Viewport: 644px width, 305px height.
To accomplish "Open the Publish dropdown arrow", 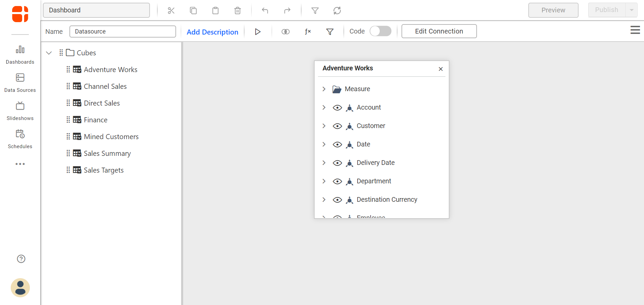I will (631, 10).
